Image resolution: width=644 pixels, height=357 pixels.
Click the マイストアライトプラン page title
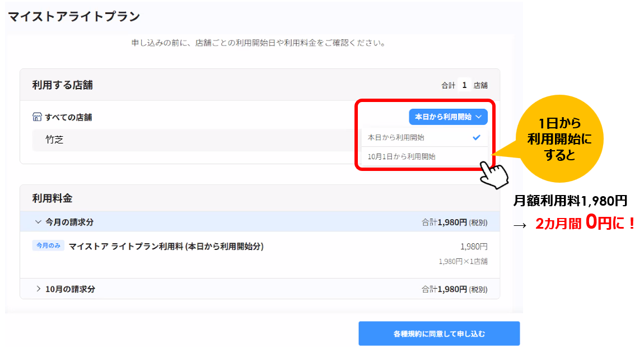[x=74, y=17]
